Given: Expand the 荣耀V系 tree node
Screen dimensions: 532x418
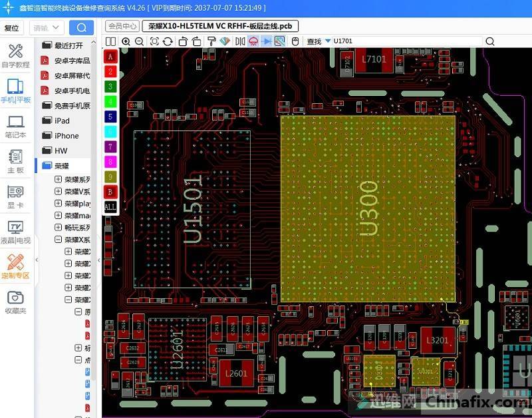Looking at the screenshot, I should pyautogui.click(x=59, y=192).
